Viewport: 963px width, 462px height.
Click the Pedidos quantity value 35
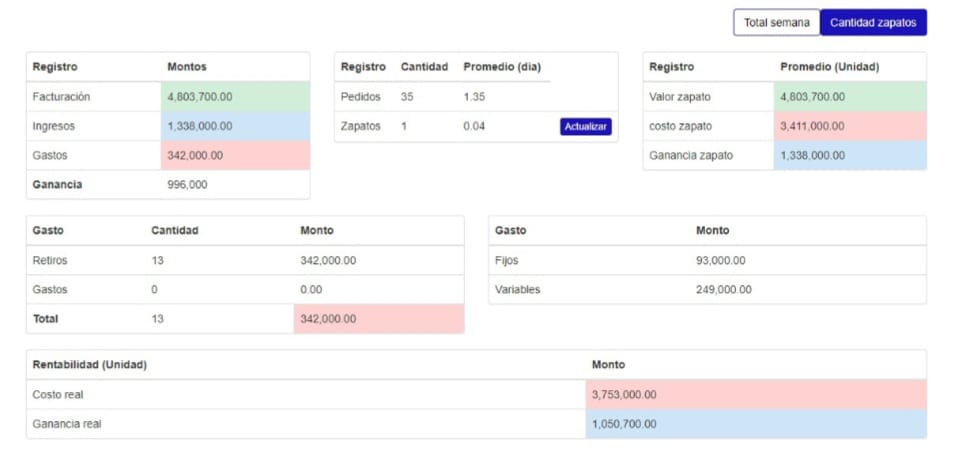[407, 97]
